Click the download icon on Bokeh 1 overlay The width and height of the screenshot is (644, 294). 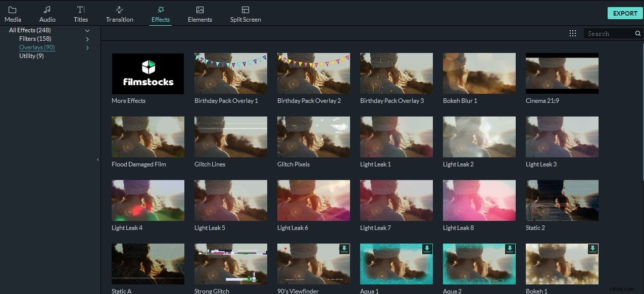[x=593, y=249]
